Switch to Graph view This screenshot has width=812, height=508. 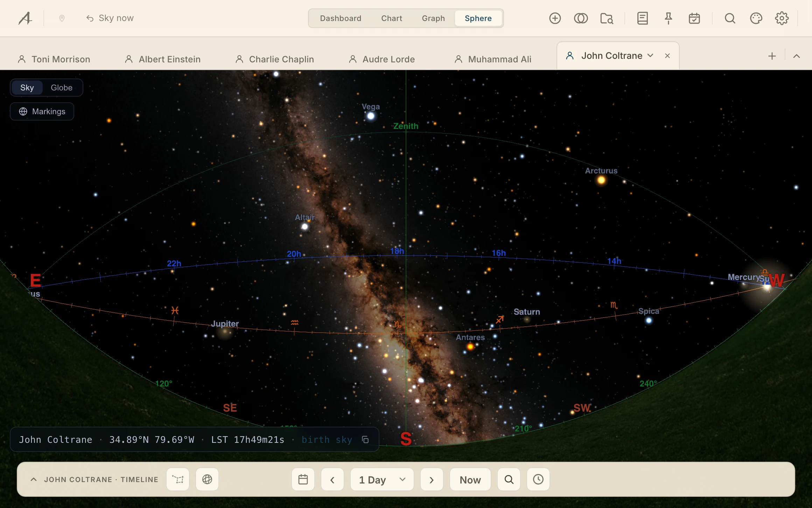tap(433, 18)
